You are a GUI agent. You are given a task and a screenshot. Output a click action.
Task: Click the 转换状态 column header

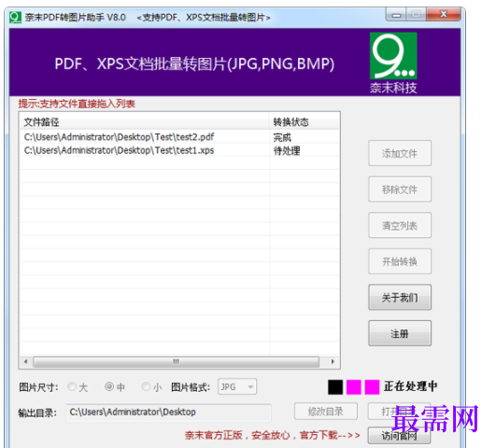(305, 121)
